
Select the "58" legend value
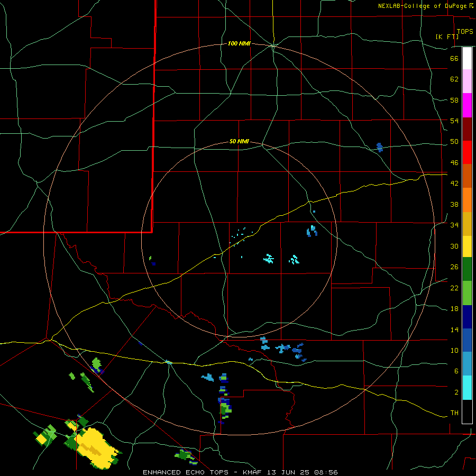[454, 100]
